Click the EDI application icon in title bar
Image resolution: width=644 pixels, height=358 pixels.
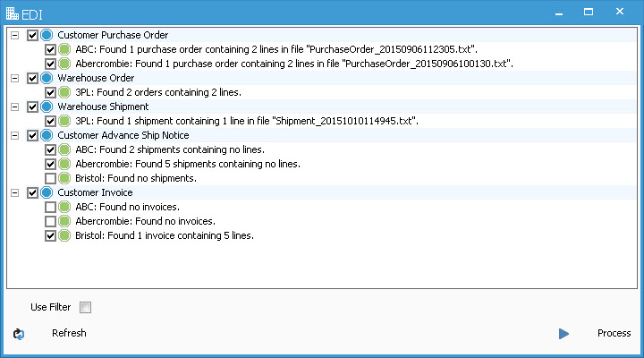pyautogui.click(x=13, y=13)
